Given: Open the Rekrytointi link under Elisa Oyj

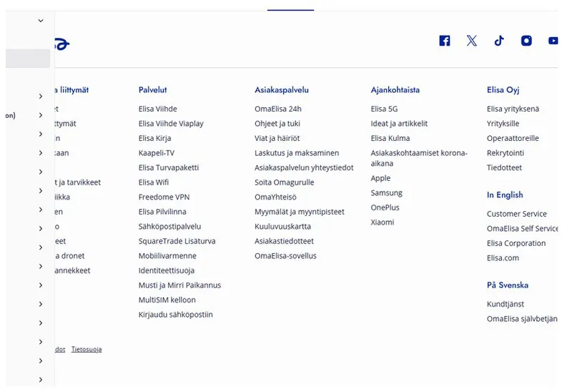Looking at the screenshot, I should click(x=506, y=153).
